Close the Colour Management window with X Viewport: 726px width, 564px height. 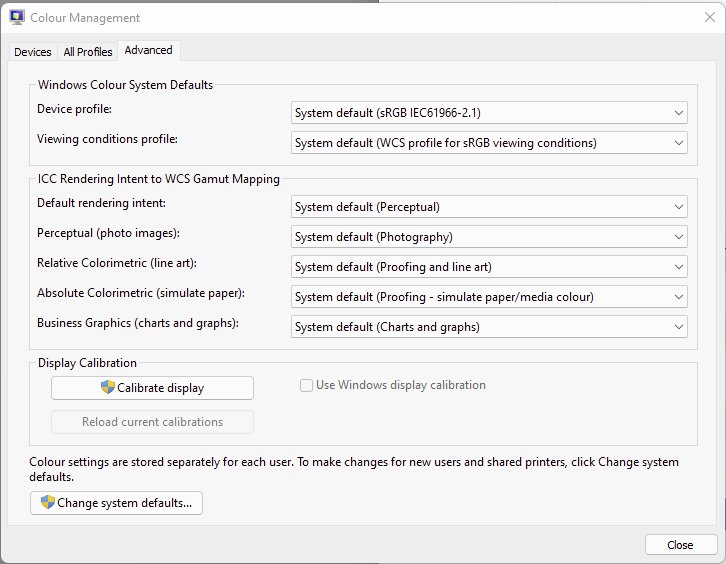click(x=709, y=18)
